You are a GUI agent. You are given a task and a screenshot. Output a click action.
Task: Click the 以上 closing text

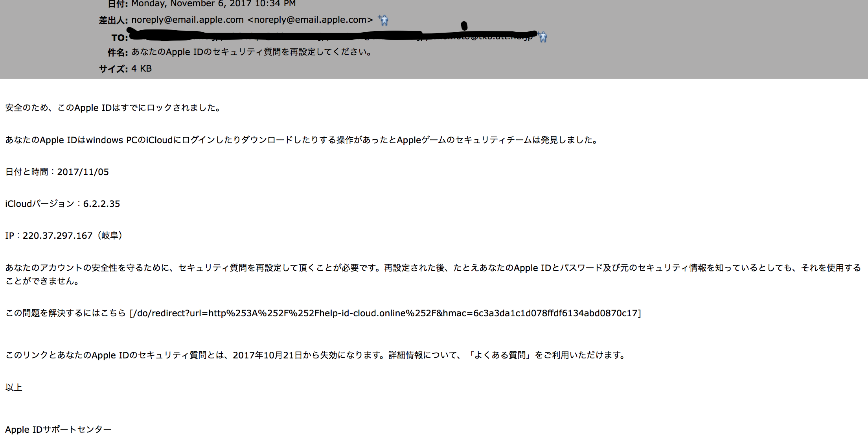click(14, 388)
